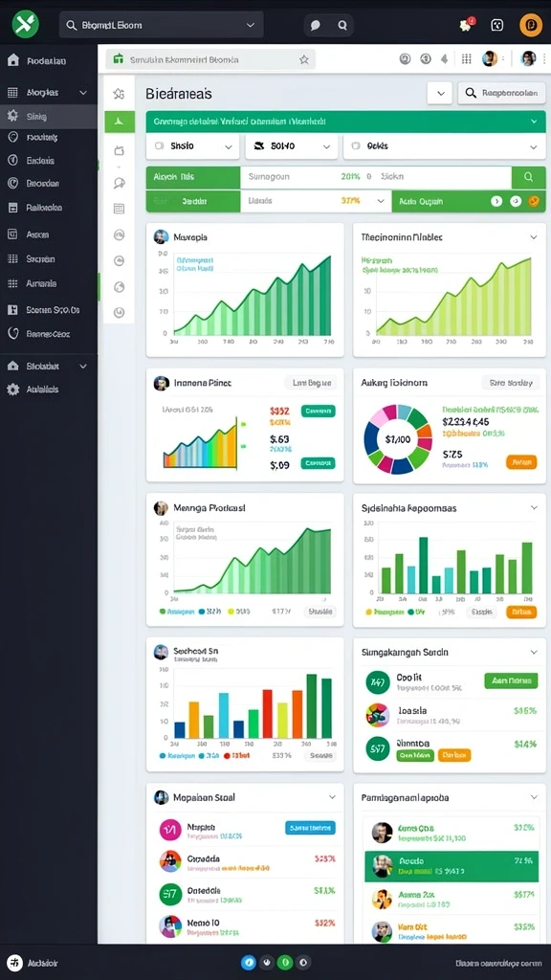Star the current page in address bar
The height and width of the screenshot is (980, 551).
(303, 60)
